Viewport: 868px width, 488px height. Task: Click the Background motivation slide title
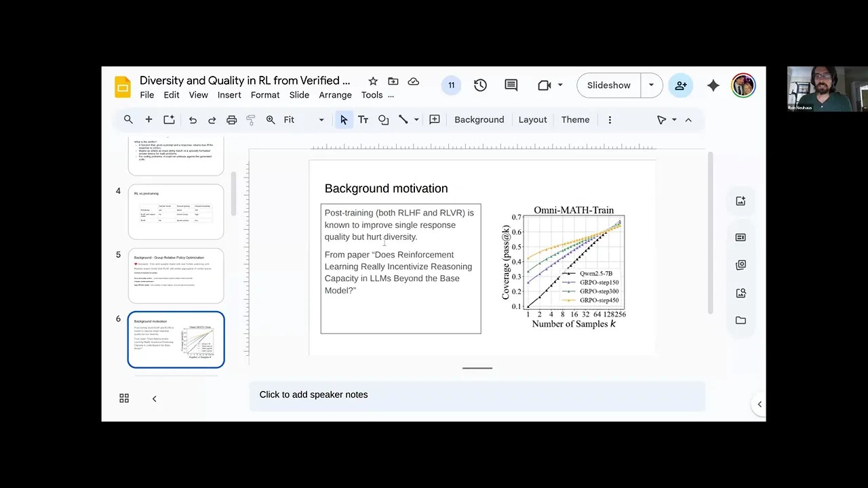(386, 188)
